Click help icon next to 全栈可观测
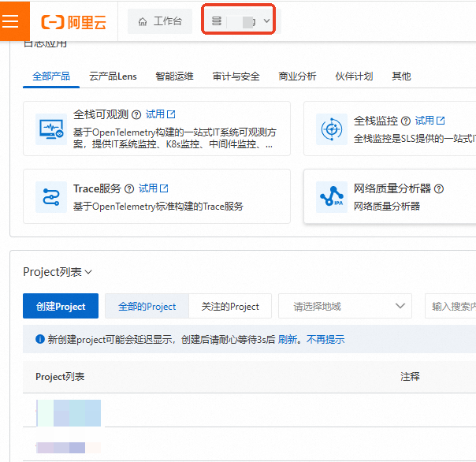The width and height of the screenshot is (476, 462). click(x=136, y=115)
